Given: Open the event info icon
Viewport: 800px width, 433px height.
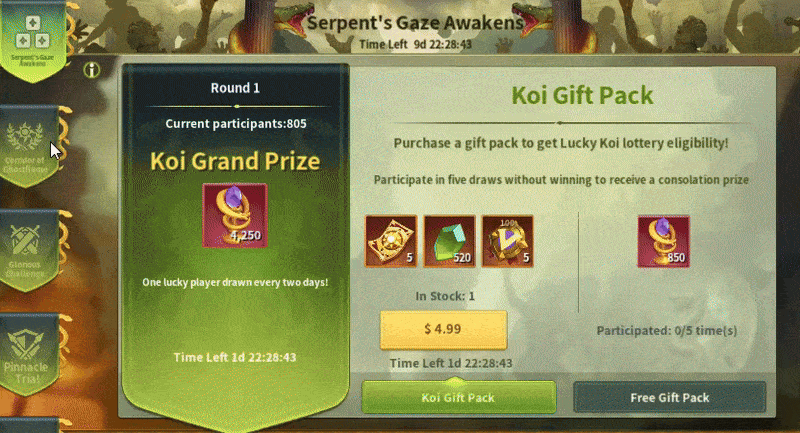Looking at the screenshot, I should coord(91,70).
